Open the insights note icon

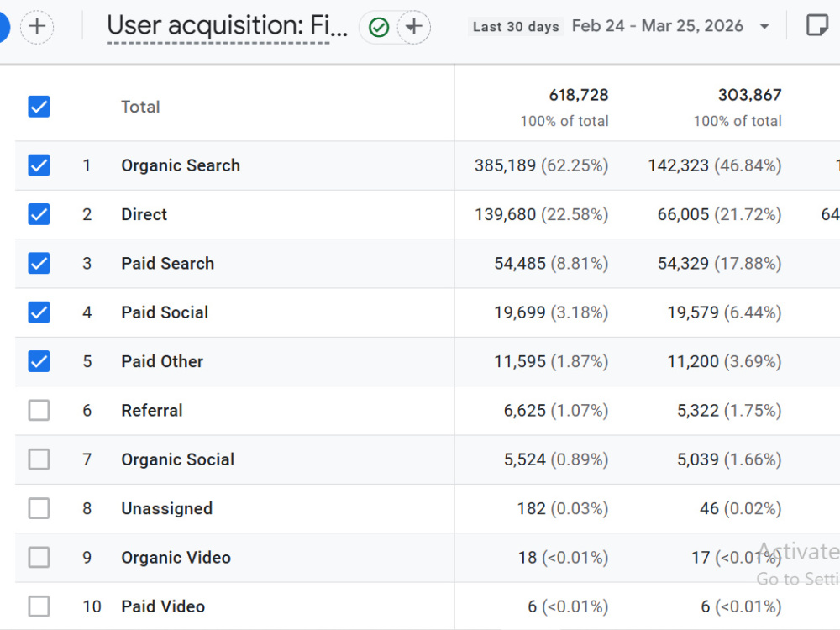(817, 25)
